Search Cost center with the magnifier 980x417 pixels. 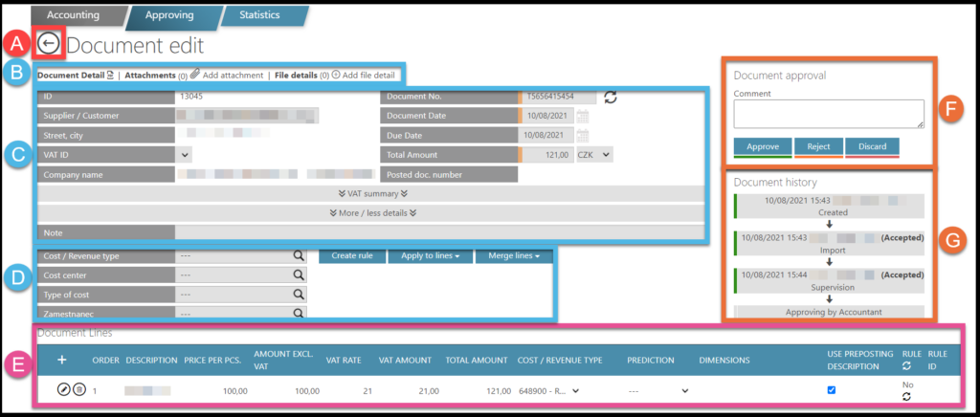tap(299, 274)
